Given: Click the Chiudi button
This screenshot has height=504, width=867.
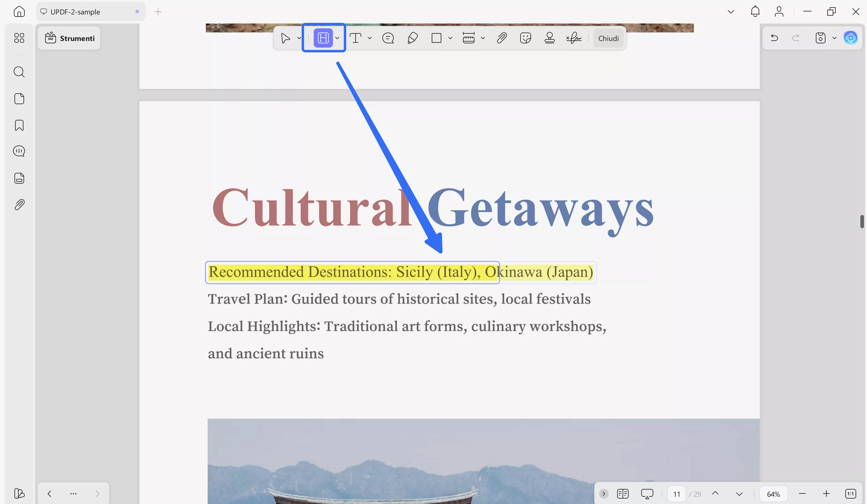Looking at the screenshot, I should [608, 38].
